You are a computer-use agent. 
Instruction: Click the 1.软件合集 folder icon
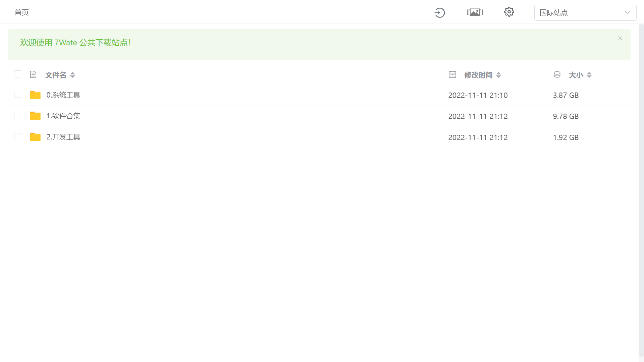pyautogui.click(x=35, y=116)
